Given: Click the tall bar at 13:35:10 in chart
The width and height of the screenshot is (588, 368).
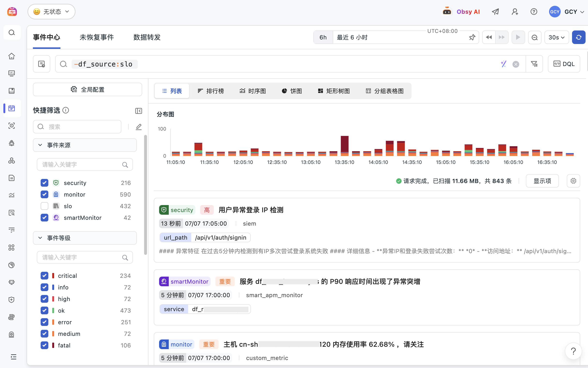Looking at the screenshot, I should [x=344, y=146].
